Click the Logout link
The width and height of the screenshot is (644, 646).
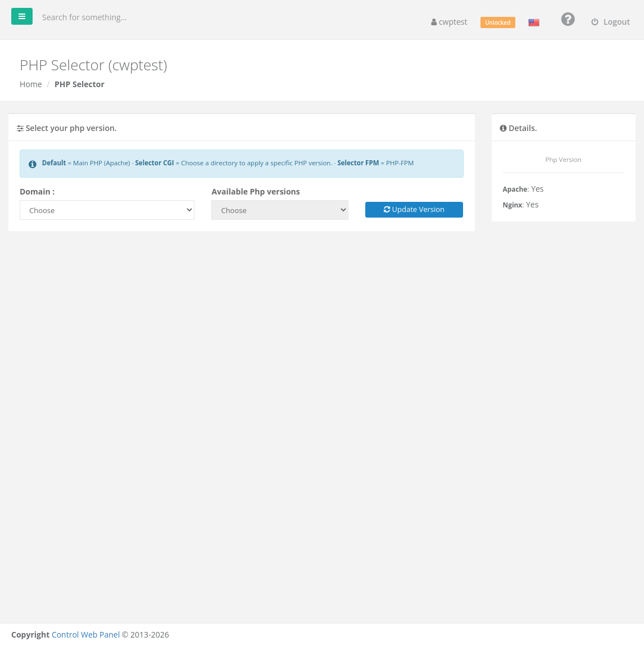[611, 22]
